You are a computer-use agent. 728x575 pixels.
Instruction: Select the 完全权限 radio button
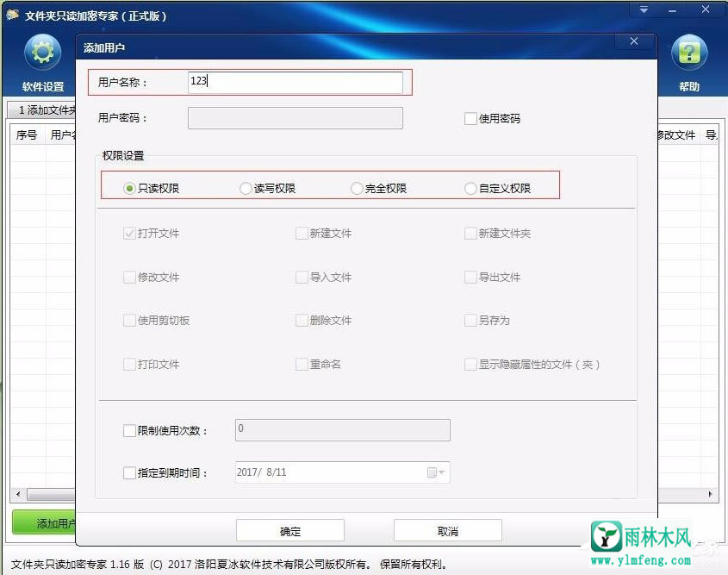point(357,189)
